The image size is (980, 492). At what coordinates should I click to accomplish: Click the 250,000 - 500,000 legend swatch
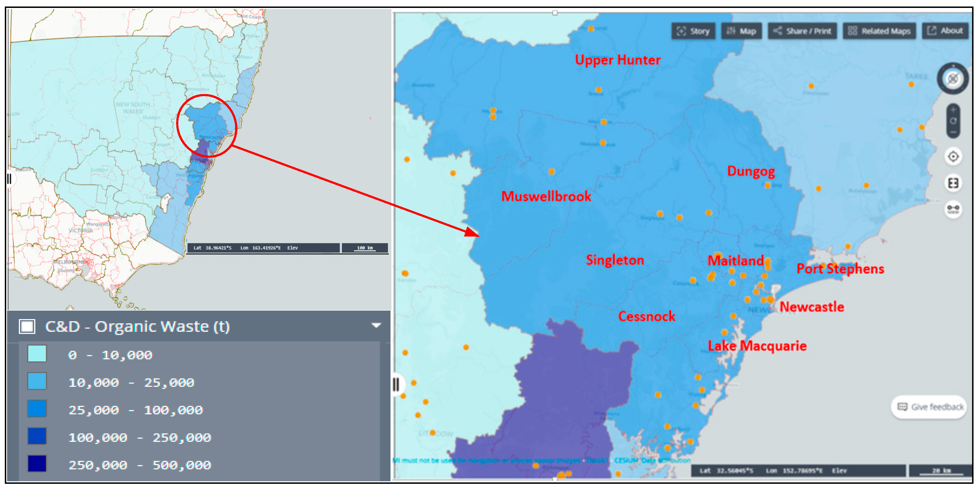click(37, 463)
